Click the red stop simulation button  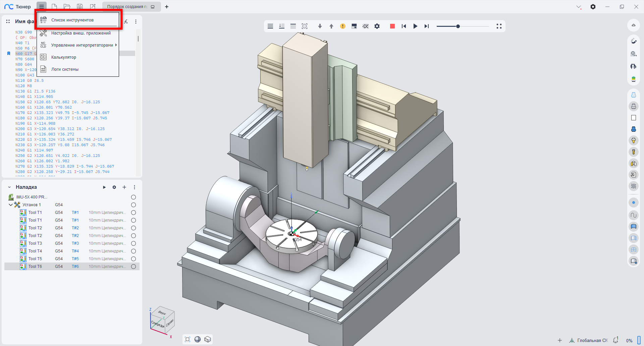392,26
